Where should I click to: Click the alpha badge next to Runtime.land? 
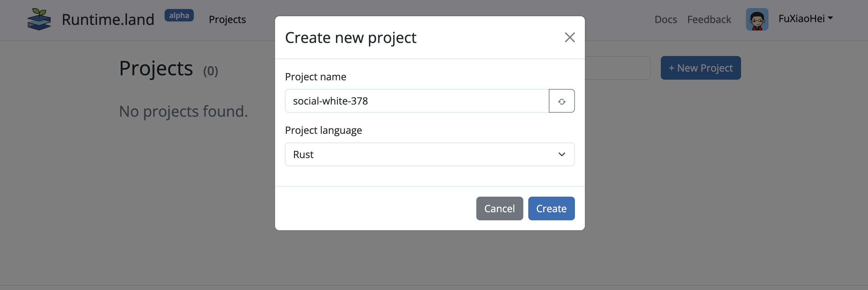tap(179, 15)
